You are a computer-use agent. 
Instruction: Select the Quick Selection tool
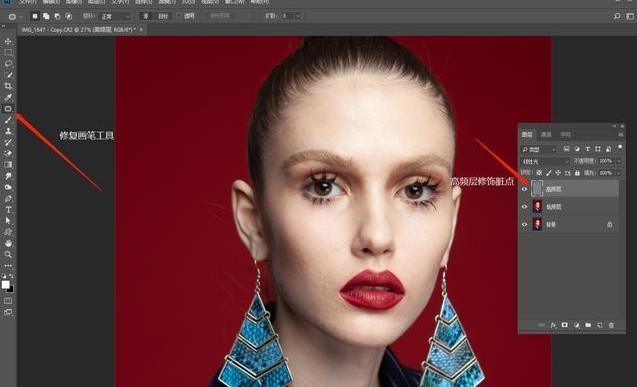coord(8,75)
